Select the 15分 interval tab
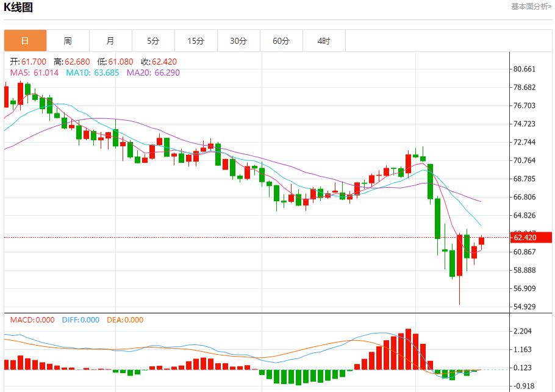The width and height of the screenshot is (555, 392). (196, 41)
